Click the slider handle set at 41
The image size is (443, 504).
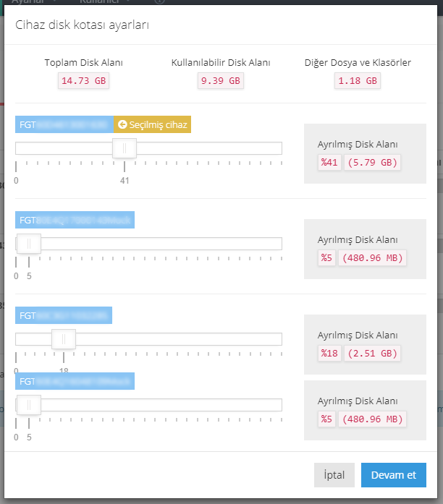click(125, 148)
